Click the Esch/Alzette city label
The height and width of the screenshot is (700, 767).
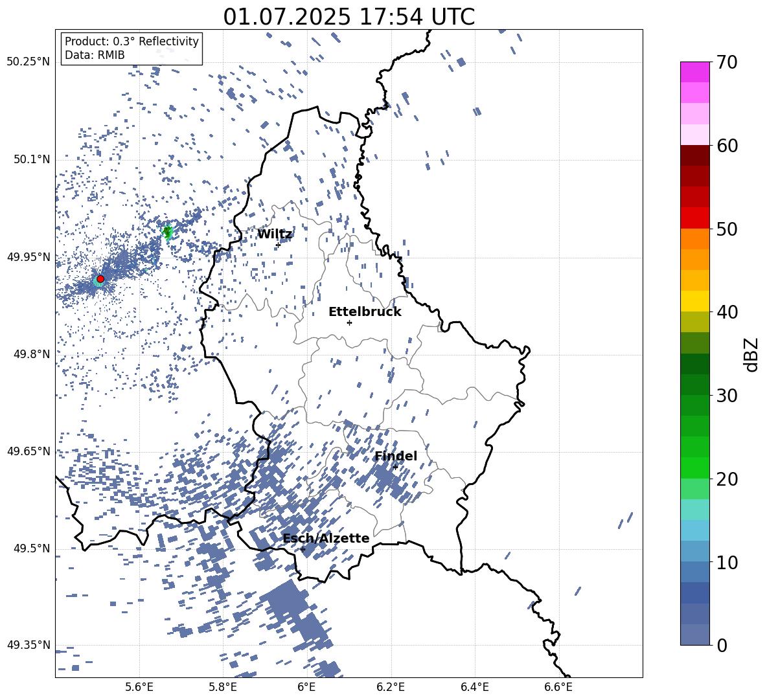[x=326, y=538]
